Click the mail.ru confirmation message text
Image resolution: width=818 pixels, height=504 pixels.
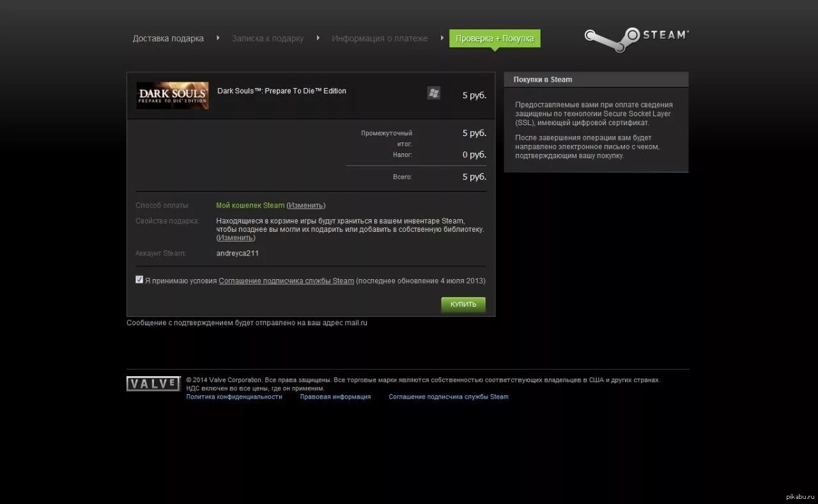[x=247, y=323]
